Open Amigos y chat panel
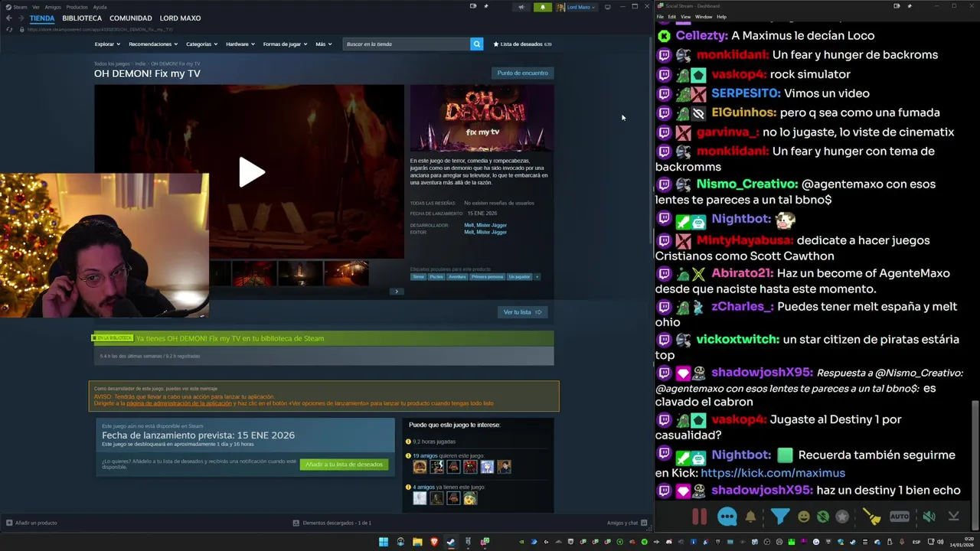980x551 pixels. (x=627, y=523)
